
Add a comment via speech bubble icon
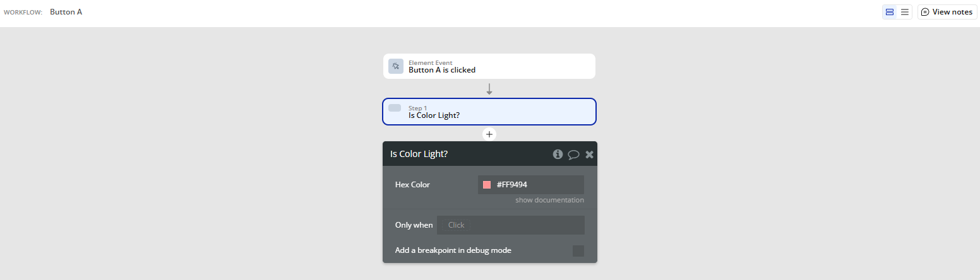(573, 155)
